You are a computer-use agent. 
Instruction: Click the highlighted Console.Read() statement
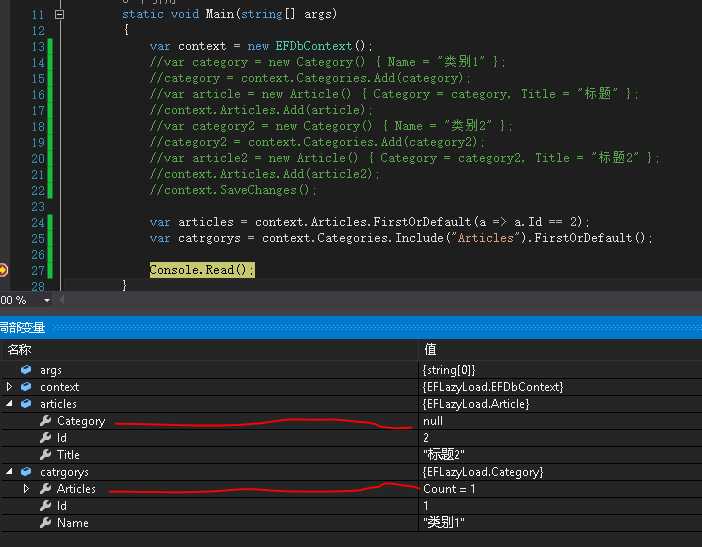pos(202,270)
